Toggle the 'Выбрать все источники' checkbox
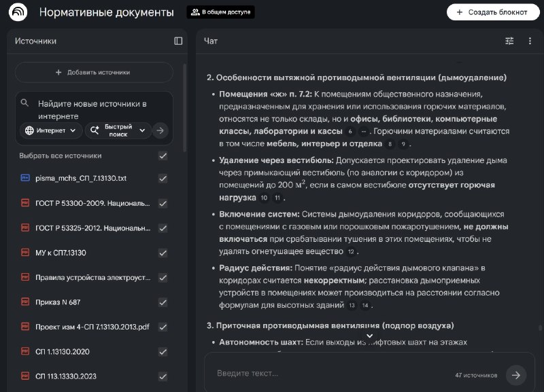The width and height of the screenshot is (544, 392). pyautogui.click(x=163, y=156)
